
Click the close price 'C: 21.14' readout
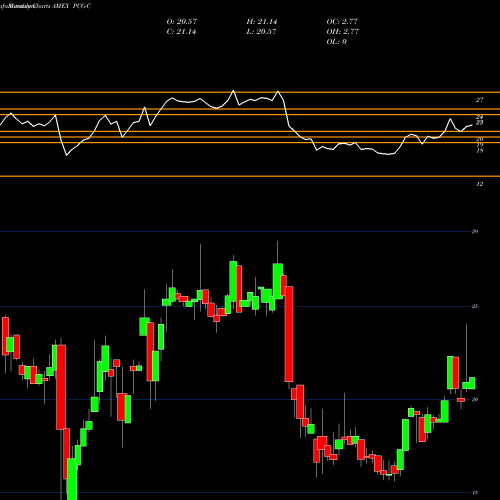tap(181, 32)
